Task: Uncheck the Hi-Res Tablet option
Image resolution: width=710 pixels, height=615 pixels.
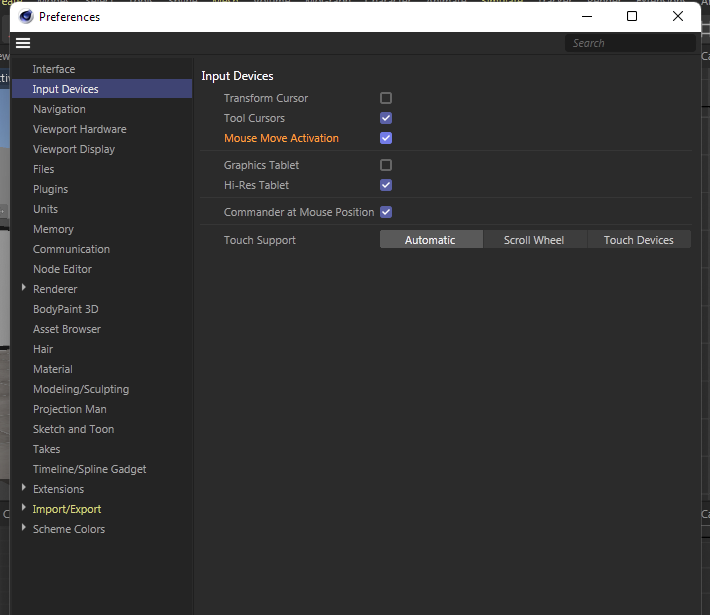Action: tap(386, 185)
